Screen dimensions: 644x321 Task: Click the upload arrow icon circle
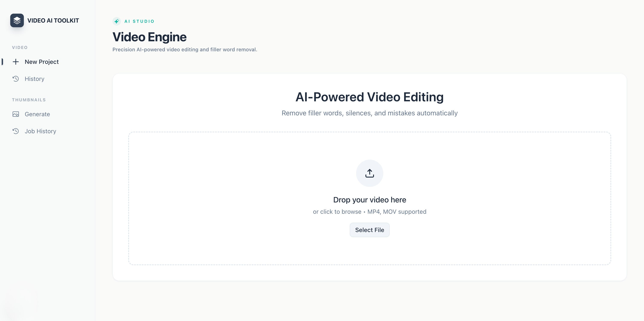coord(369,173)
